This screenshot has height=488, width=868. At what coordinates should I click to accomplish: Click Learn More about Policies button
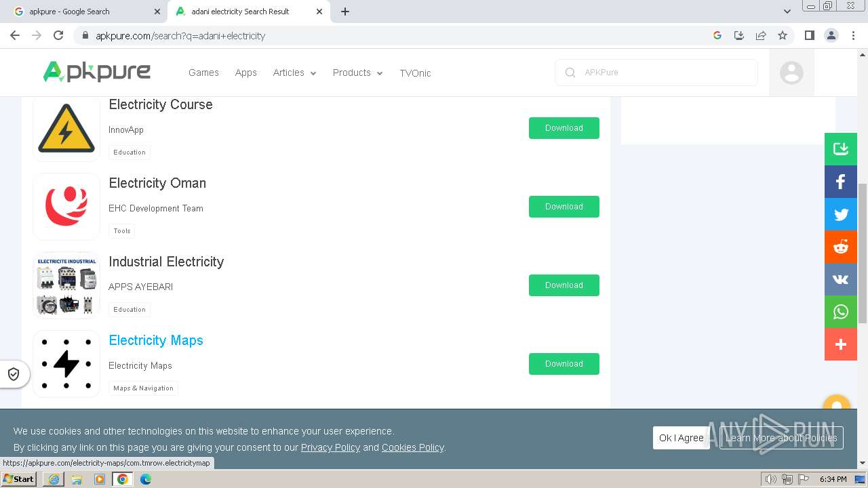tap(781, 438)
